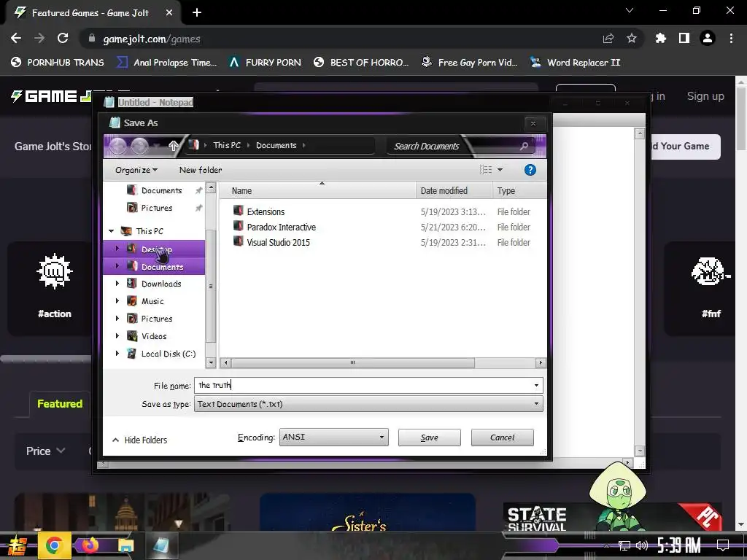Open the File name history dropdown
The image size is (747, 560).
[536, 385]
